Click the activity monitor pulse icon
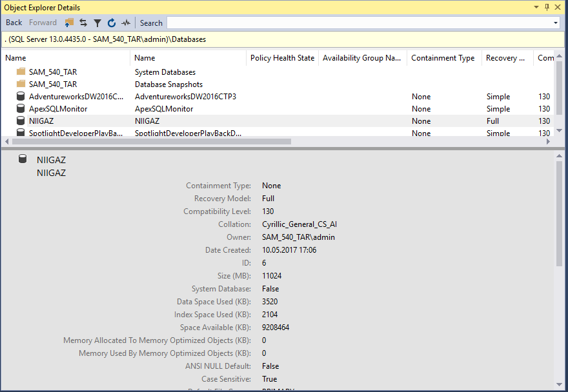 (126, 23)
